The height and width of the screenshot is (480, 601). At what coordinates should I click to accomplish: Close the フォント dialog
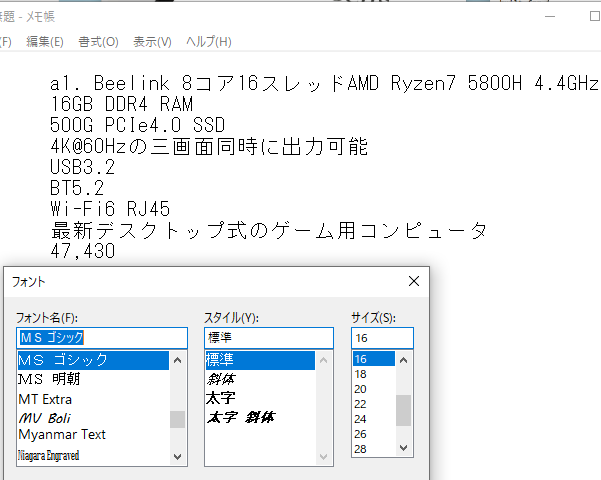[x=414, y=281]
